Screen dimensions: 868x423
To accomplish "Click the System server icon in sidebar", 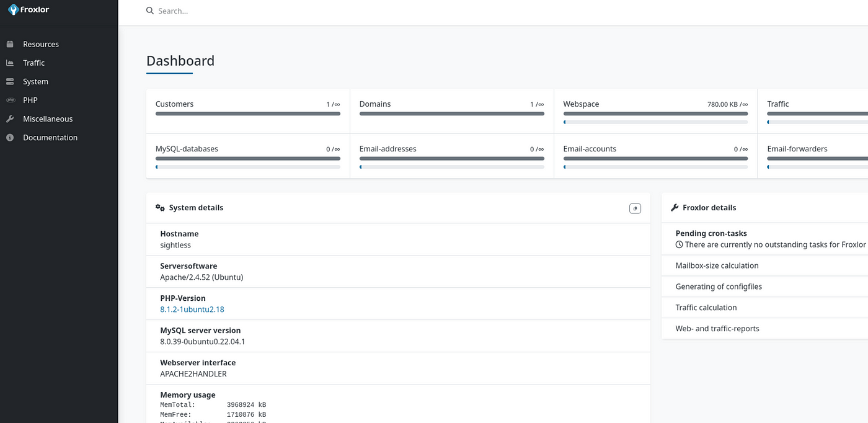I will click(10, 81).
